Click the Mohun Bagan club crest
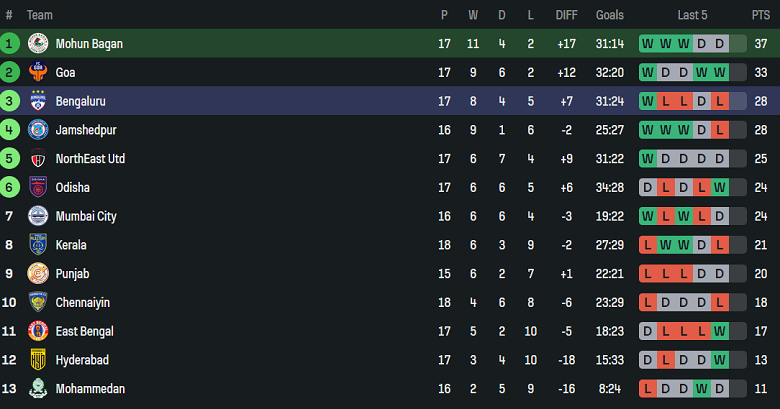The width and height of the screenshot is (780, 409). point(38,44)
